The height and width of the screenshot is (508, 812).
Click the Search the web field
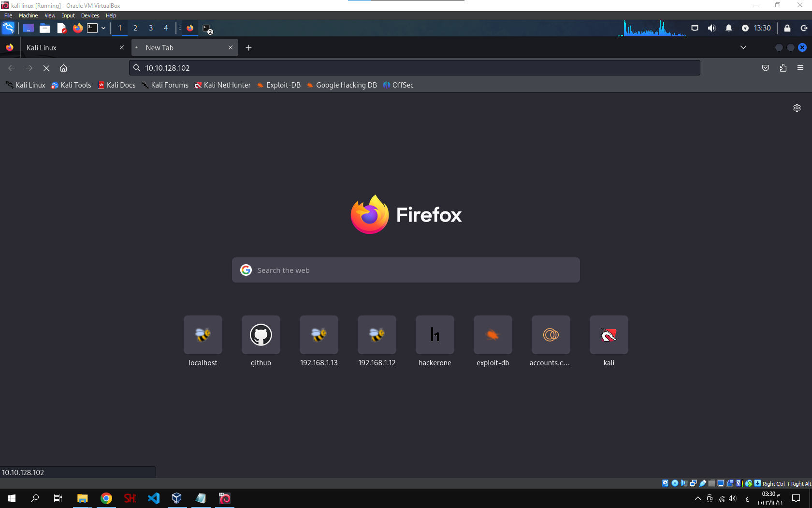tap(406, 270)
